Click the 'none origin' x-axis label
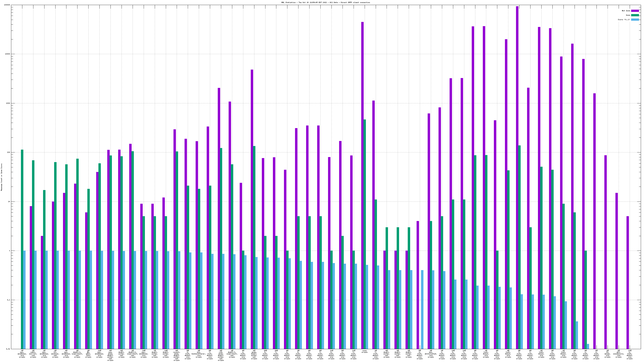The image size is (644, 362). tap(364, 352)
